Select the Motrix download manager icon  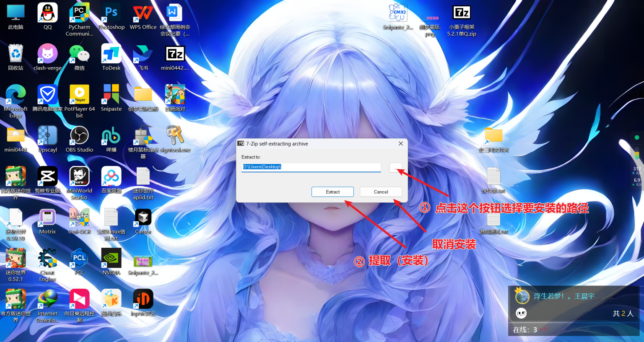coord(47,221)
